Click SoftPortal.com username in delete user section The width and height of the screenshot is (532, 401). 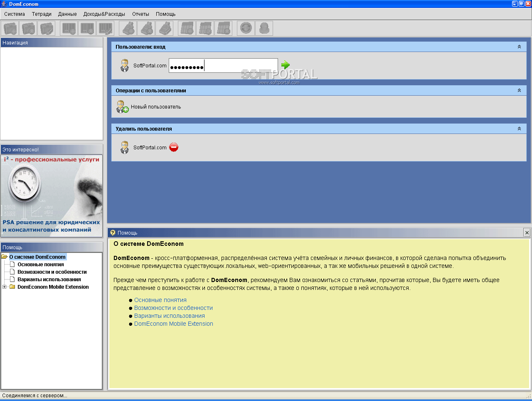click(x=150, y=148)
